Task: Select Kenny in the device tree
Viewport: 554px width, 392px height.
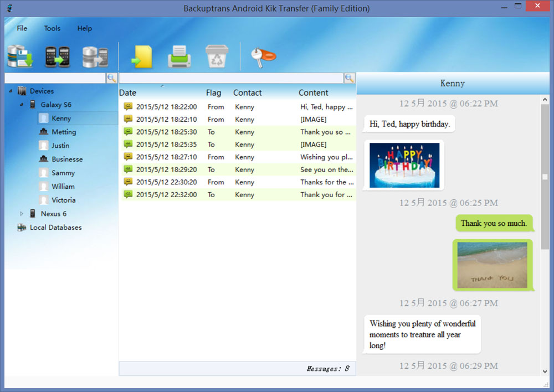Action: (61, 118)
